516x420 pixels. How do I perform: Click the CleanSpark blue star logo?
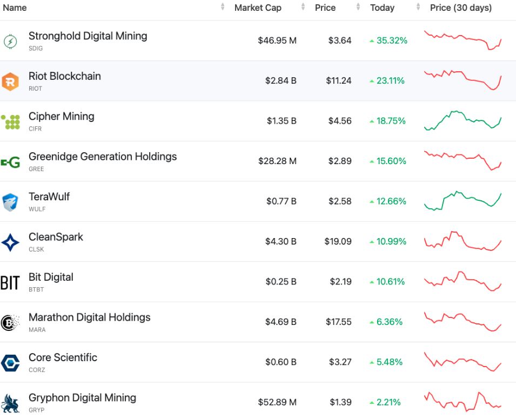click(x=10, y=243)
